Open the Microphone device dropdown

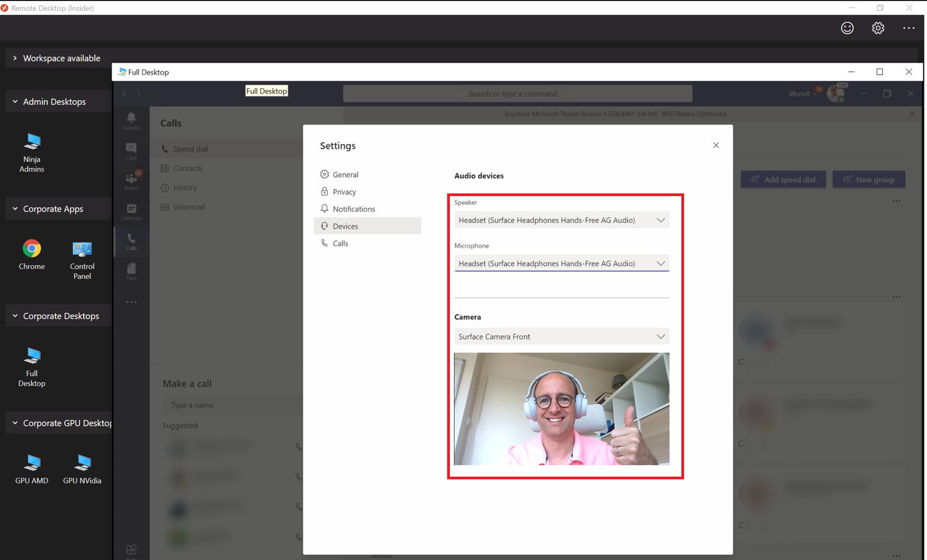point(562,263)
